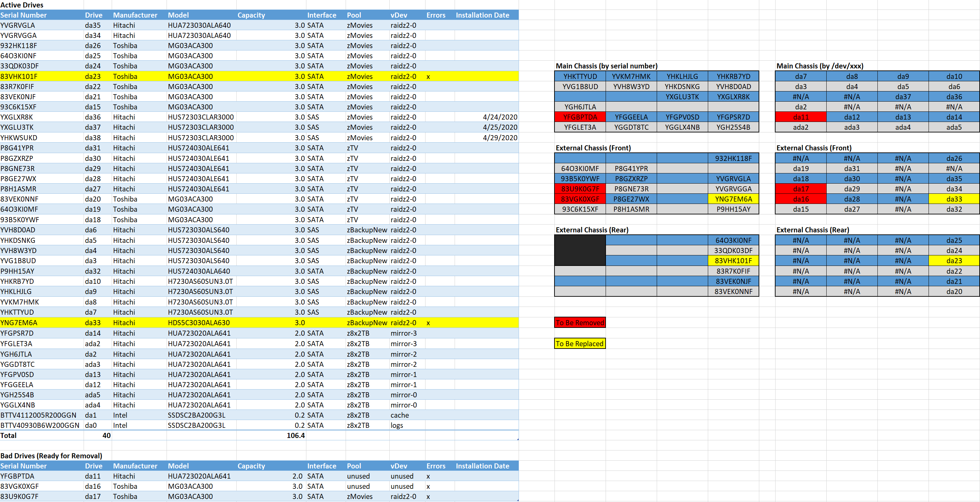Select 932HK118F in External Chassis Front map
Image resolution: width=980 pixels, height=502 pixels.
[x=734, y=158]
